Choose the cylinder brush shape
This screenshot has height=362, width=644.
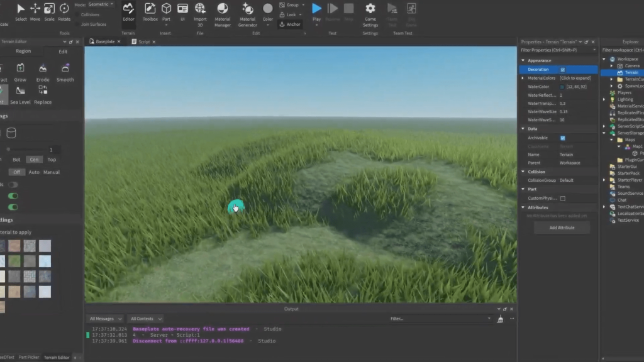tap(11, 133)
